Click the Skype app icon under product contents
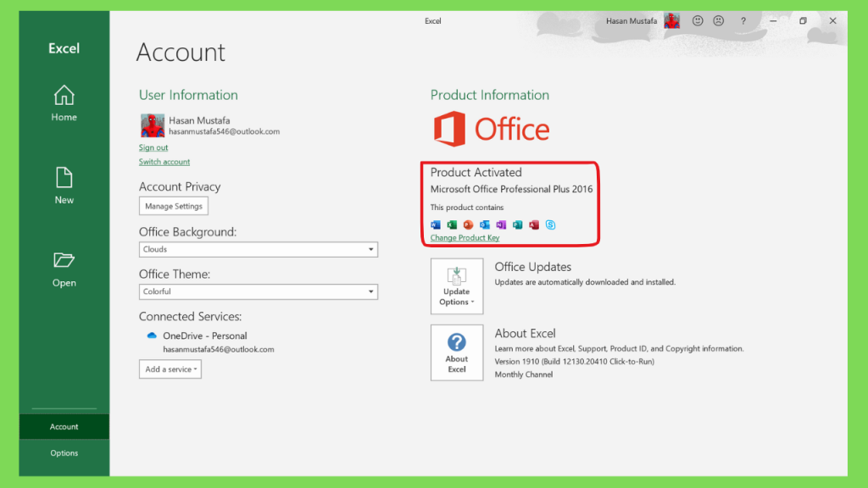The image size is (868, 488). 550,225
